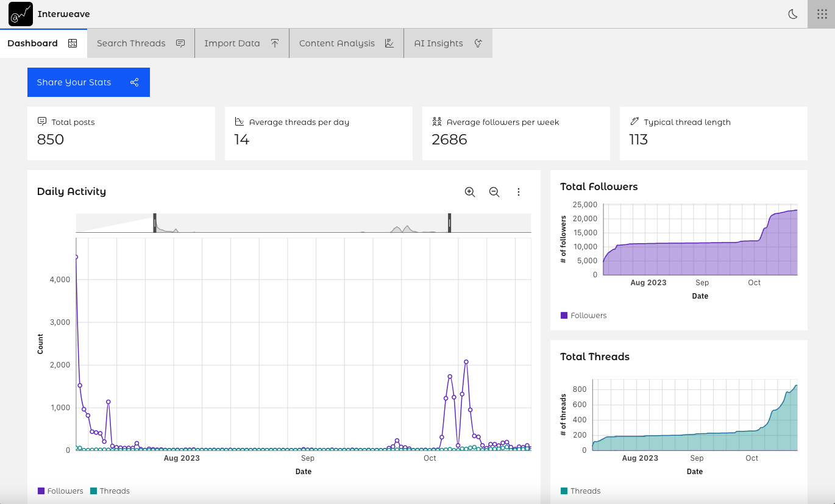Go to the Import Data tab
This screenshot has width=835, height=504.
coord(242,43)
